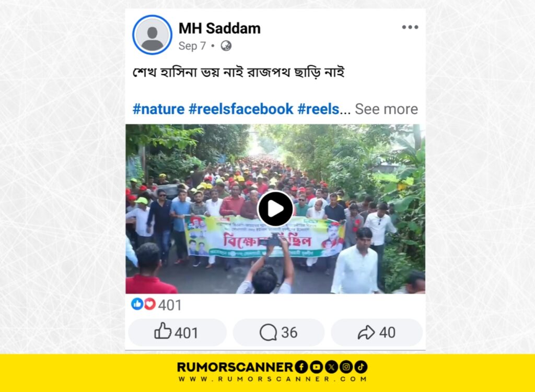This screenshot has width=535, height=392.
Task: Open Rumor Scanner's TikTok icon
Action: (361, 367)
